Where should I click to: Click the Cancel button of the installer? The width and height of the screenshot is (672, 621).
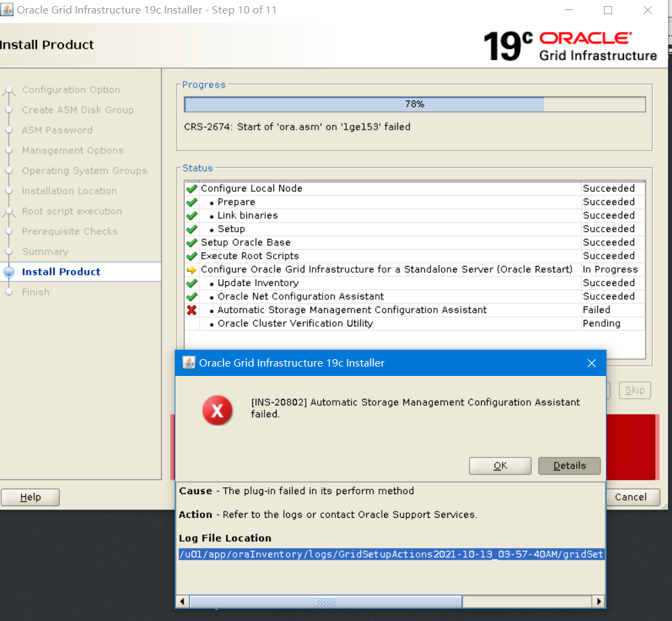click(x=630, y=497)
